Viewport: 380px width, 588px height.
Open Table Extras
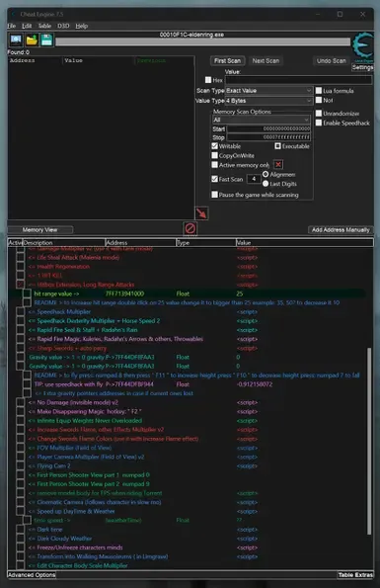pos(355,574)
